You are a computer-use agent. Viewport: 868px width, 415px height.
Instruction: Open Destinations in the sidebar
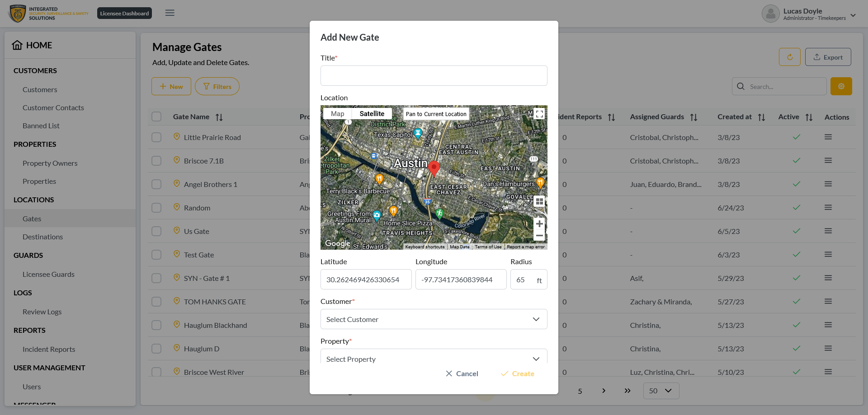pyautogui.click(x=43, y=237)
